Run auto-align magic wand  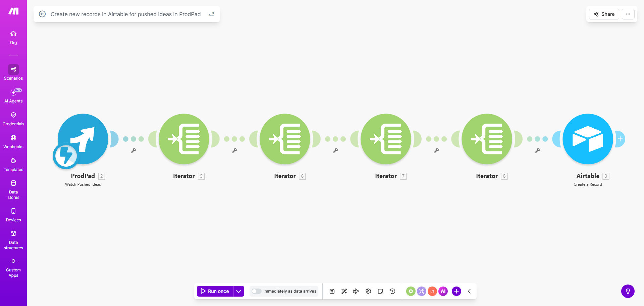[344, 291]
